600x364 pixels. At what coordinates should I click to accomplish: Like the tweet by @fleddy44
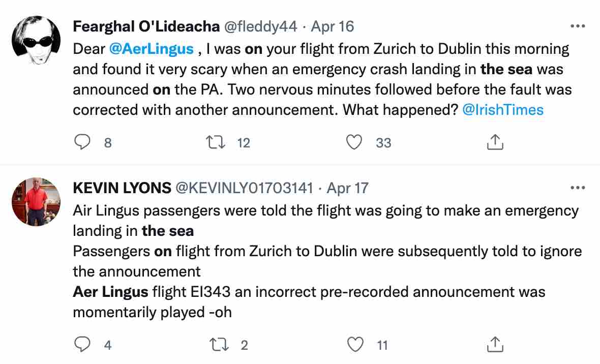click(x=354, y=142)
